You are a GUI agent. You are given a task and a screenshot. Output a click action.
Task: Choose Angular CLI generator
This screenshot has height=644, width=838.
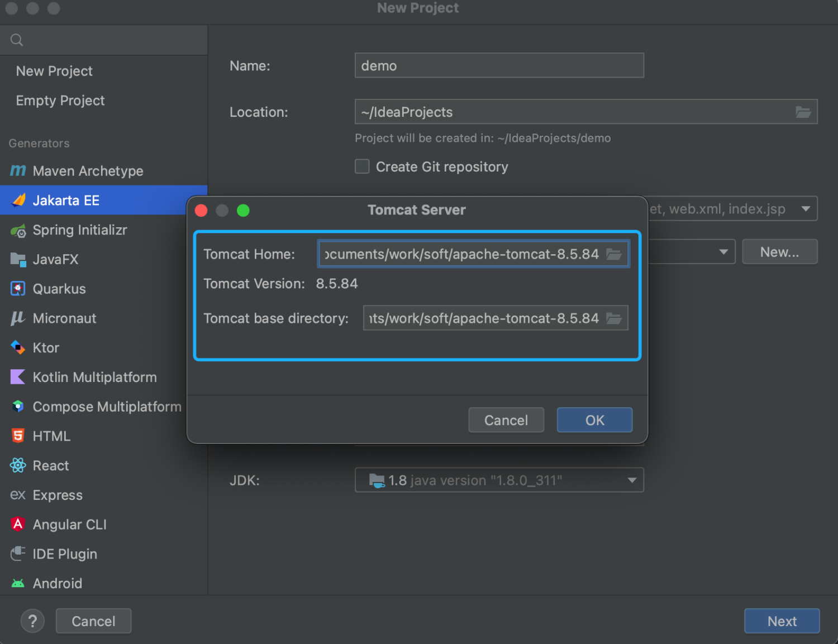[x=103, y=524]
